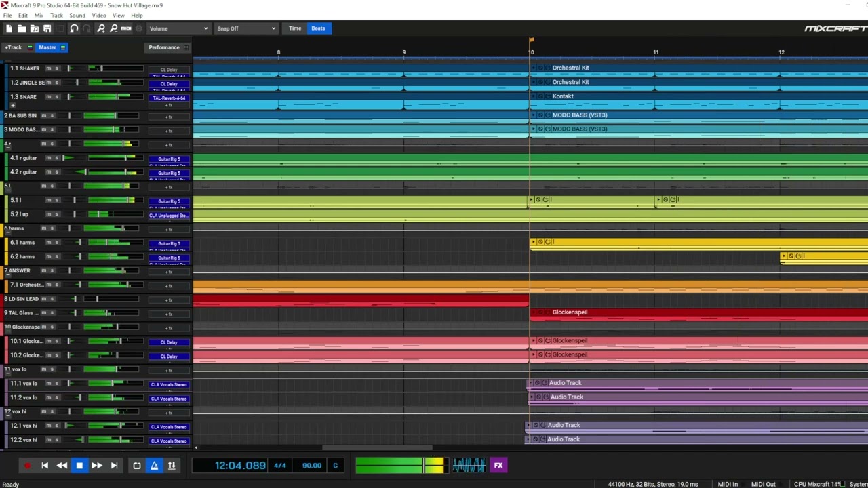The width and height of the screenshot is (868, 488).
Task: Jump to the project end
Action: tap(114, 466)
